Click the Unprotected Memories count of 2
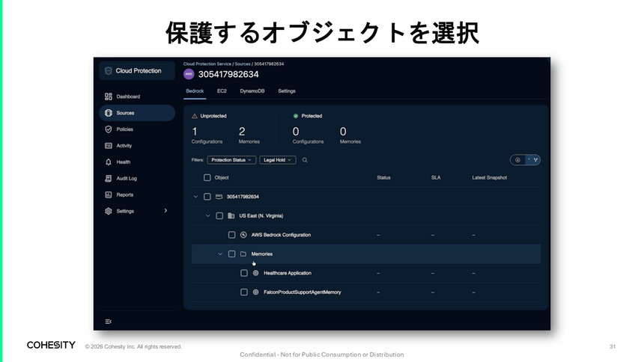The image size is (644, 362). [x=242, y=132]
